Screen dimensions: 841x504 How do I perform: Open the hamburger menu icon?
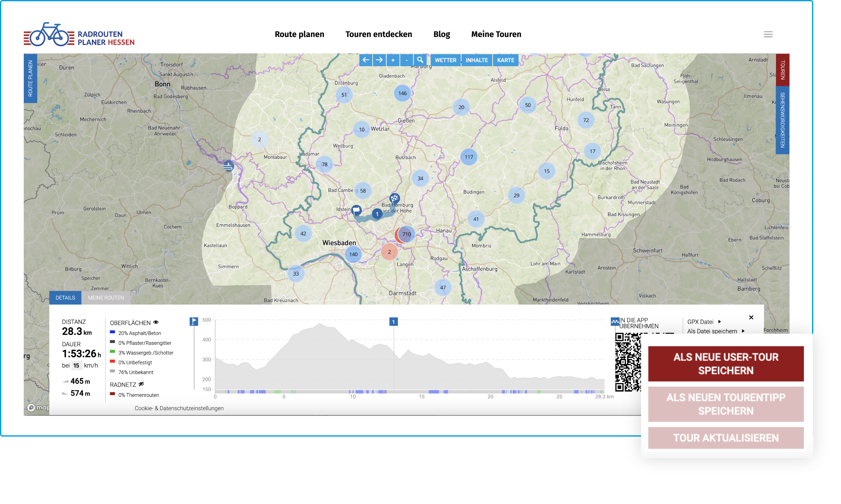point(768,34)
